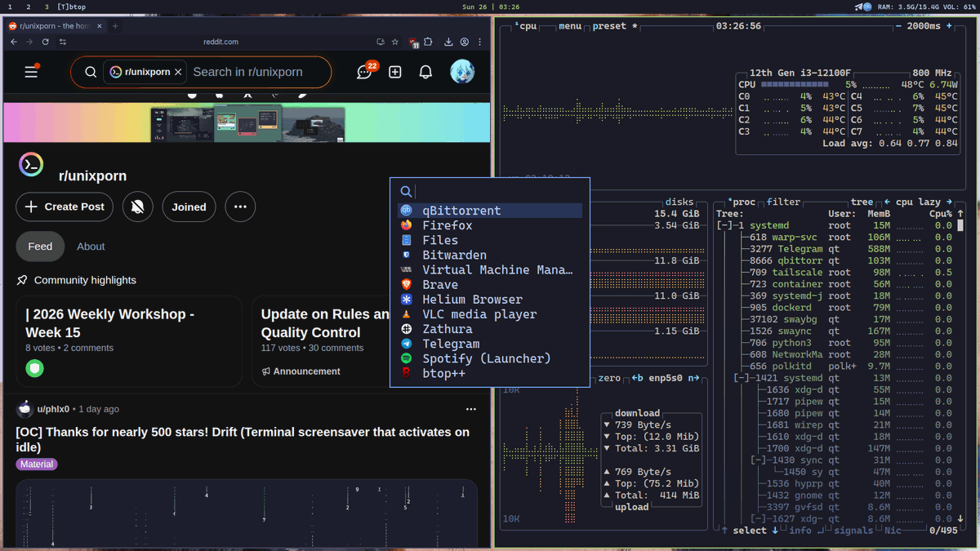
Task: Switch sort column right of cpu lazy
Action: pyautogui.click(x=949, y=202)
